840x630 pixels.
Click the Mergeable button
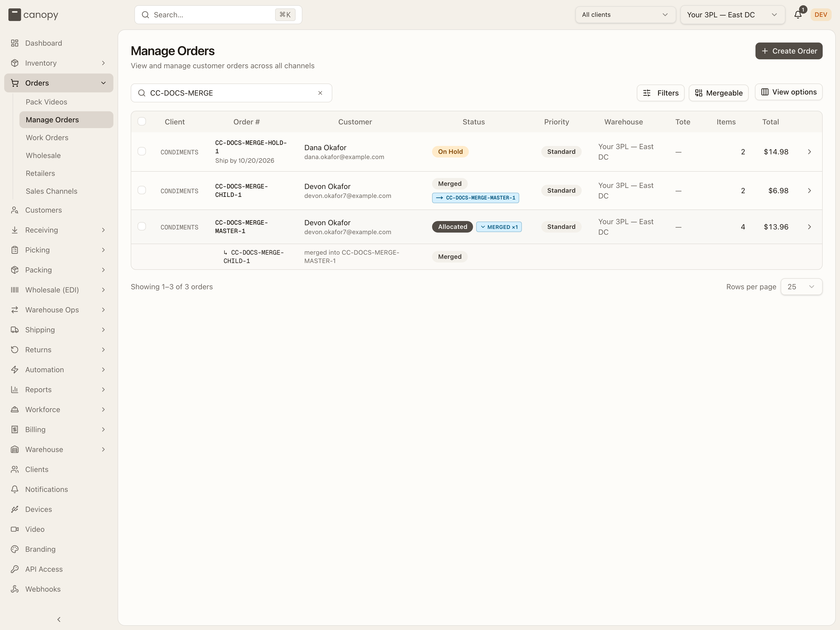tap(718, 93)
